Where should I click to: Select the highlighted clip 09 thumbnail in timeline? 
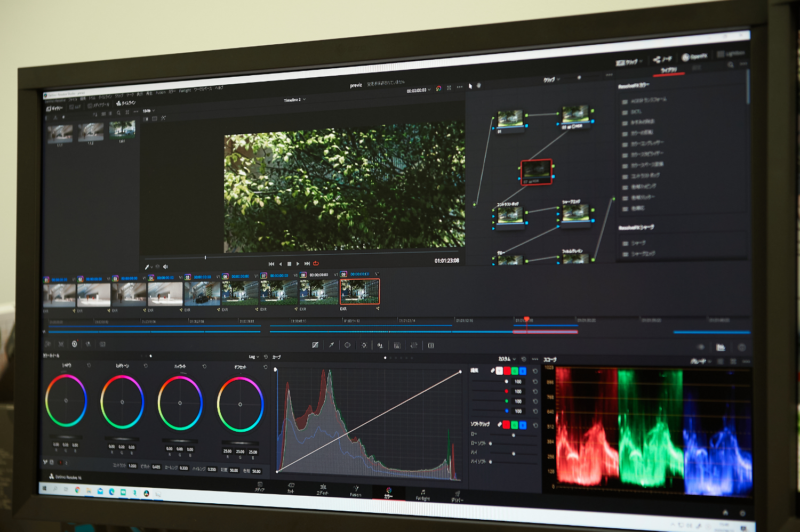click(x=359, y=292)
